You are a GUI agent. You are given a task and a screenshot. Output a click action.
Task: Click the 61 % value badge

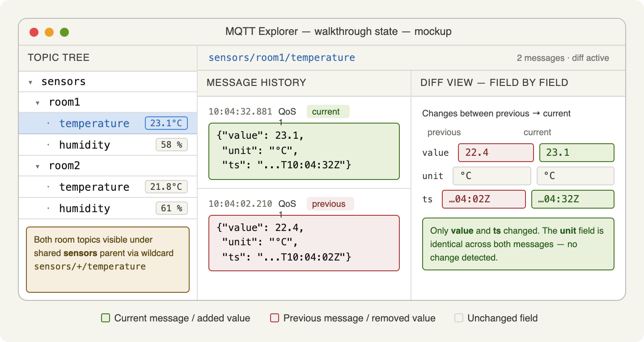(x=172, y=209)
